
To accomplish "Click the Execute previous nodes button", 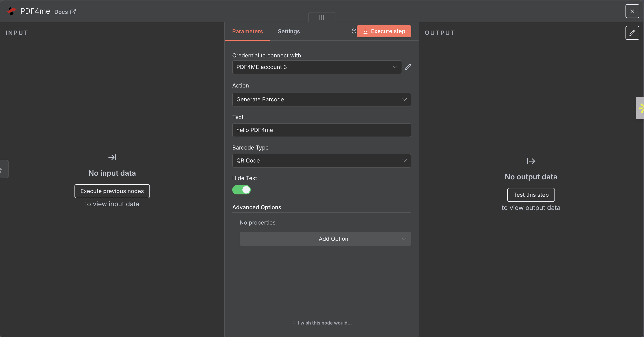I will 112,191.
